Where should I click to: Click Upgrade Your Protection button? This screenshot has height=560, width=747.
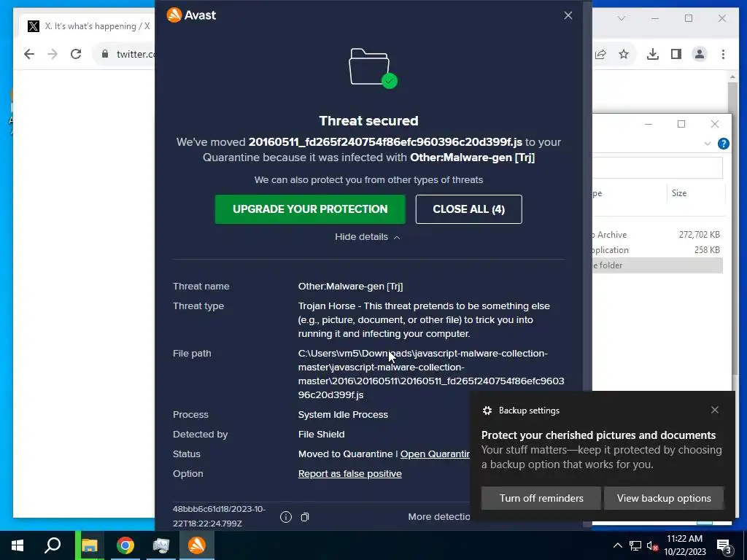point(310,209)
